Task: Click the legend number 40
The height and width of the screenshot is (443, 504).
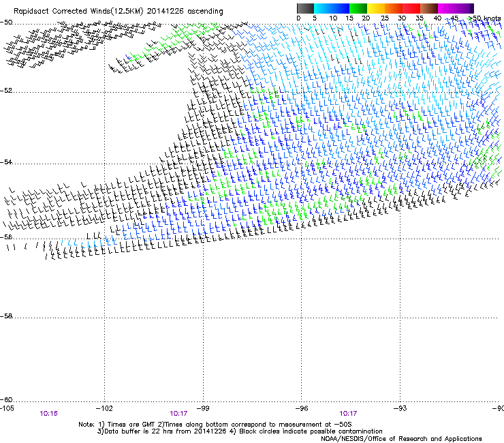Action: 437,18
